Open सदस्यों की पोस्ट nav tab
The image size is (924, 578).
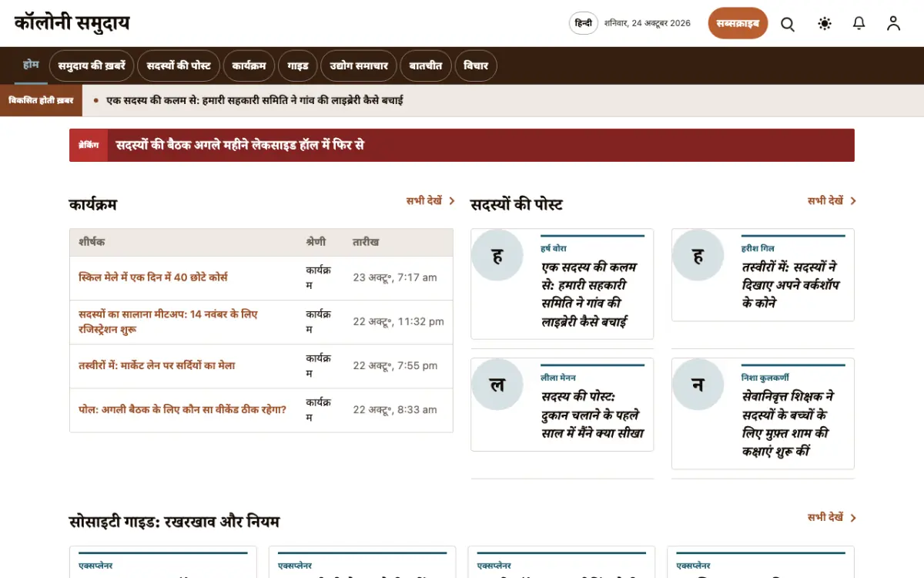pyautogui.click(x=179, y=66)
